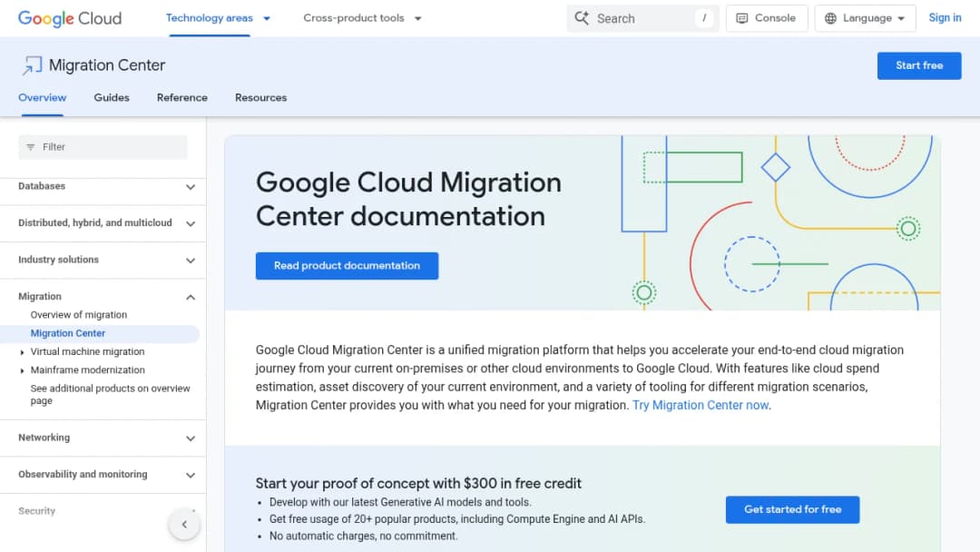Viewport: 980px width, 552px height.
Task: Click the search sparkle magnifier icon
Action: tap(582, 18)
